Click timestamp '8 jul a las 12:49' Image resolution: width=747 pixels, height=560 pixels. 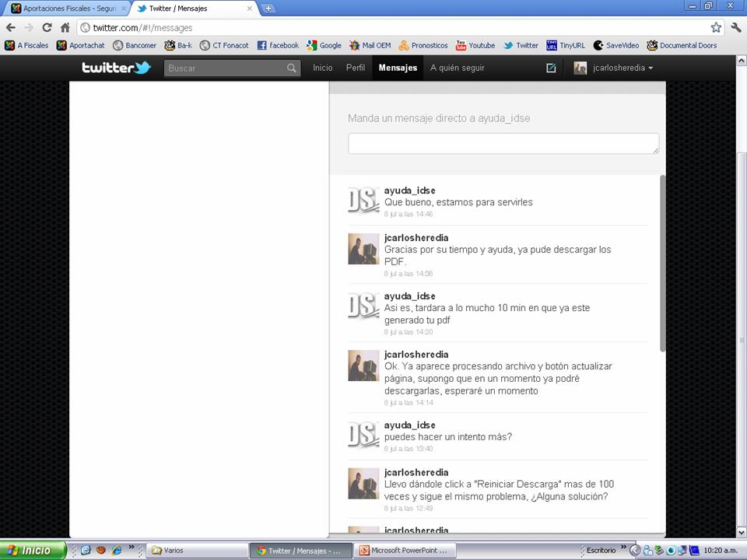click(x=409, y=509)
